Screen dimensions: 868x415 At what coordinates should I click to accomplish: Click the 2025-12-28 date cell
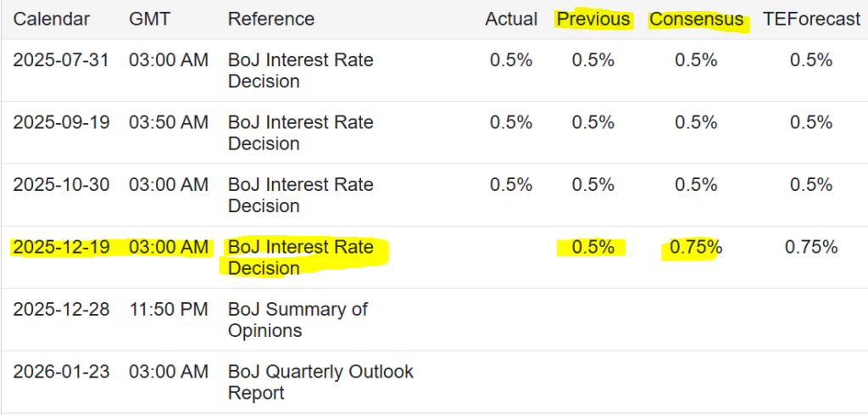pyautogui.click(x=61, y=309)
